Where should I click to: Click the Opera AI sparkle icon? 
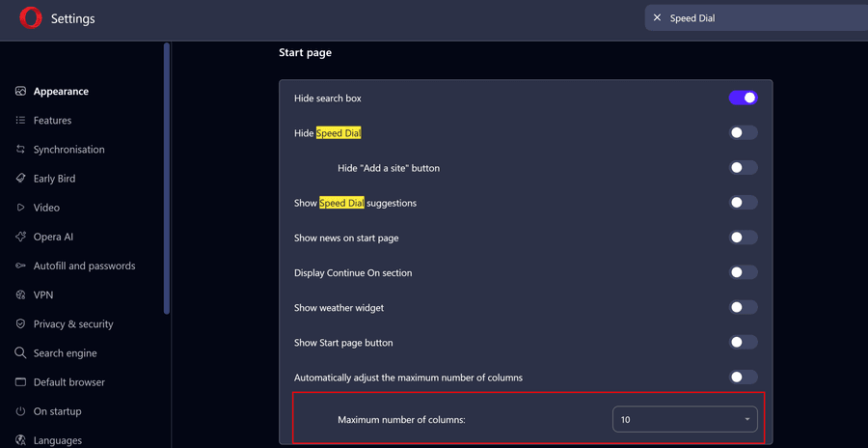pyautogui.click(x=20, y=237)
